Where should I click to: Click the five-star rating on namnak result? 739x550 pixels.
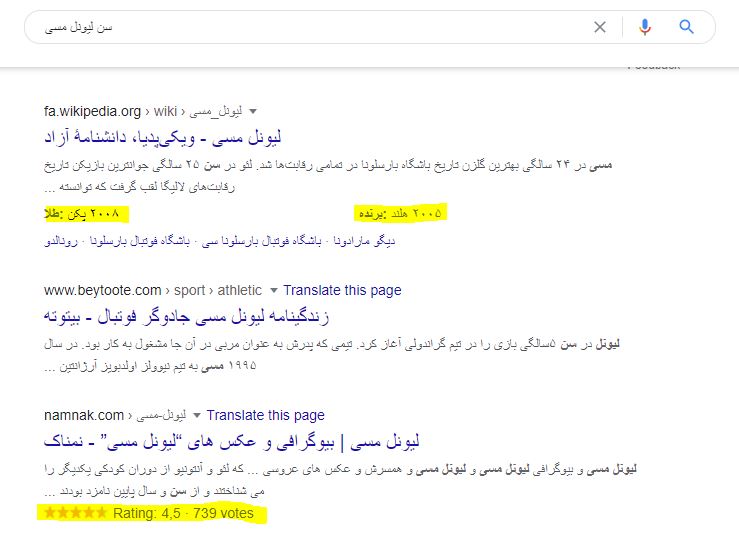coord(75,513)
